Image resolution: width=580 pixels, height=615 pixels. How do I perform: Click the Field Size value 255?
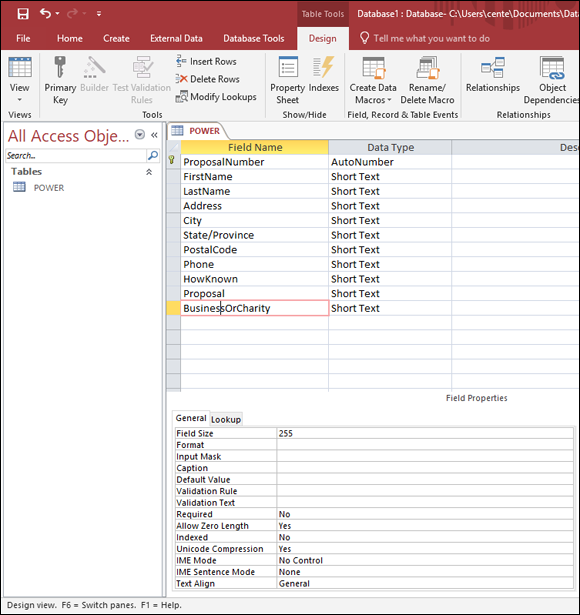tap(425, 433)
